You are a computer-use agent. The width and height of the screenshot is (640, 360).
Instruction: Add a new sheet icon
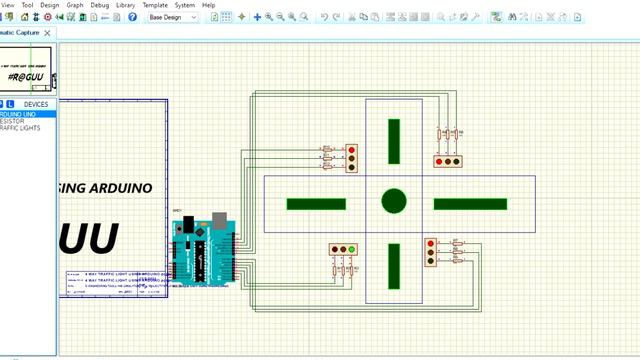539,17
